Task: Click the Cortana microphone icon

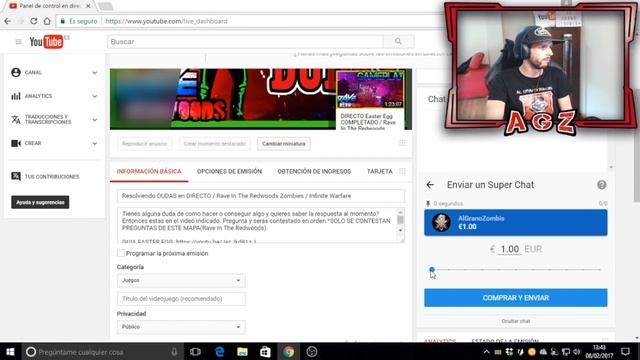Action: 174,352
